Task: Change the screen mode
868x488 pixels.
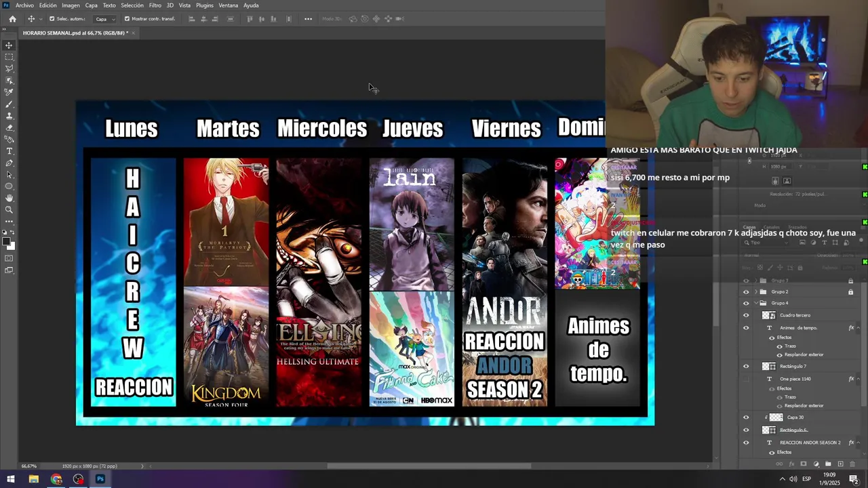Action: [x=9, y=270]
